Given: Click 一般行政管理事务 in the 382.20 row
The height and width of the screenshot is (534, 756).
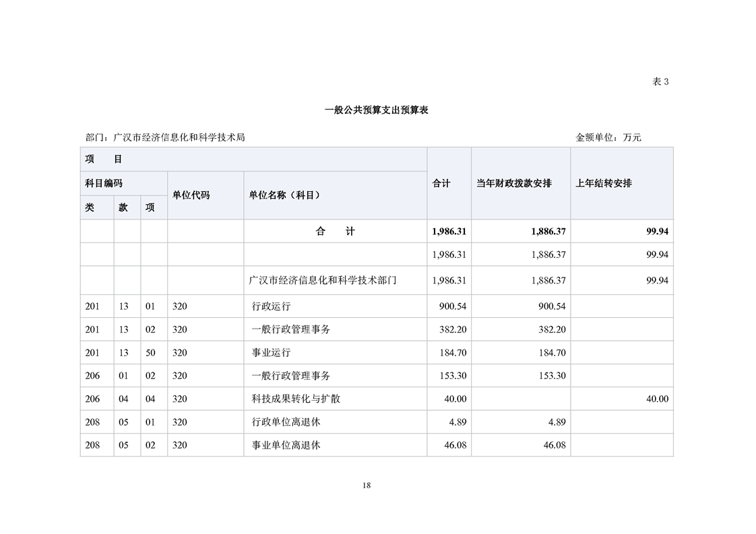Looking at the screenshot, I should (x=290, y=329).
